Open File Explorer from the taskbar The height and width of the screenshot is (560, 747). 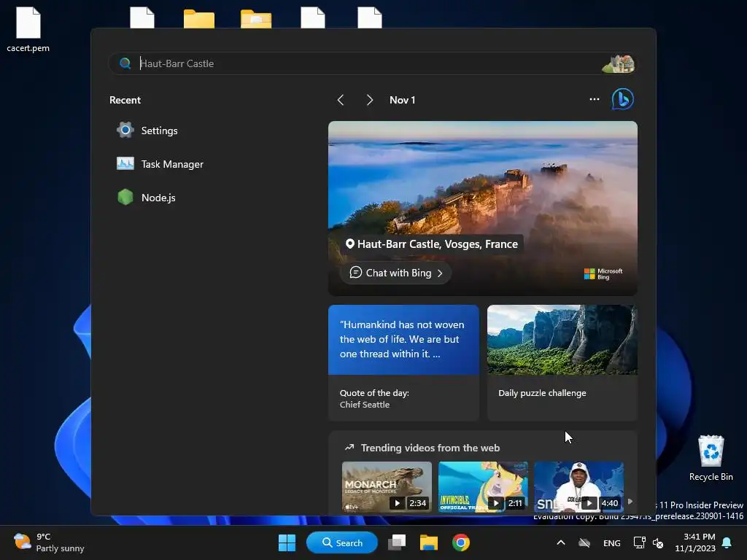click(428, 542)
